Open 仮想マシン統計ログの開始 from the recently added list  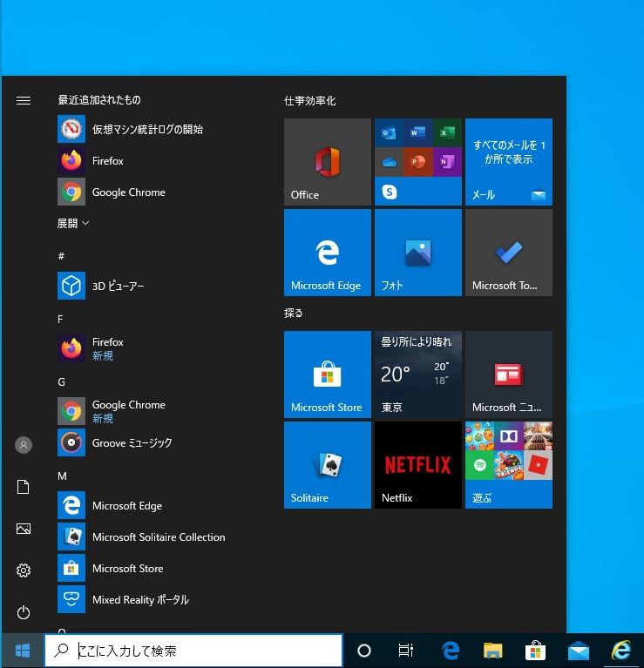point(147,129)
